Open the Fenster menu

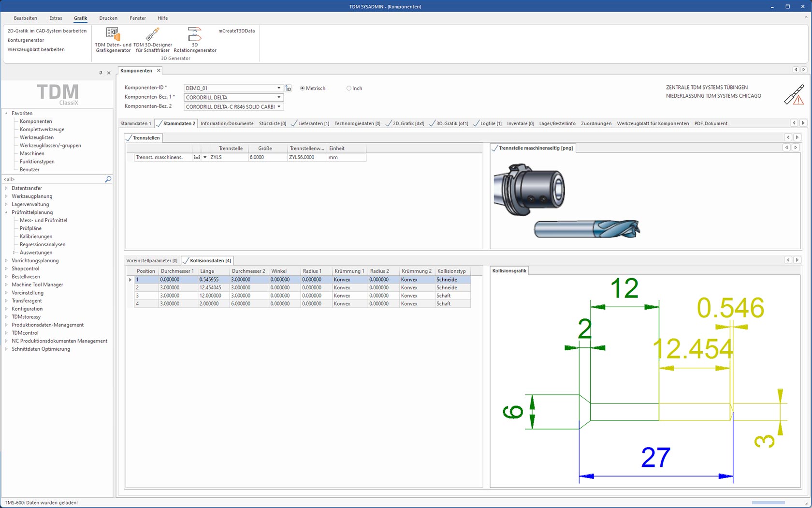tap(138, 18)
